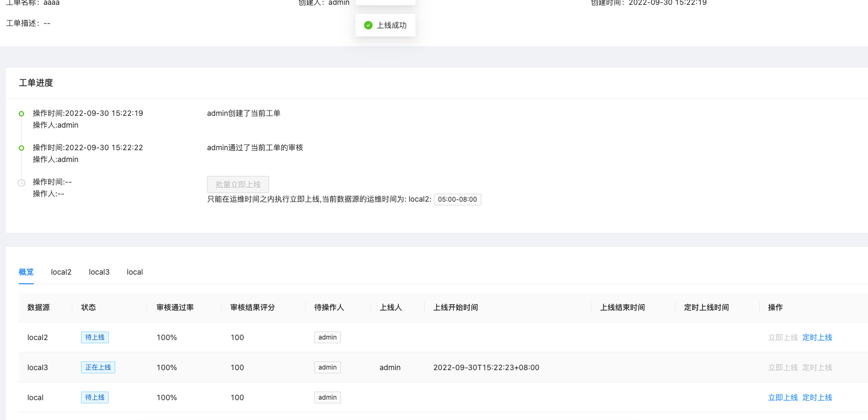The width and height of the screenshot is (868, 420).
Task: Click 定时上线 in the local3 row
Action: tap(817, 367)
